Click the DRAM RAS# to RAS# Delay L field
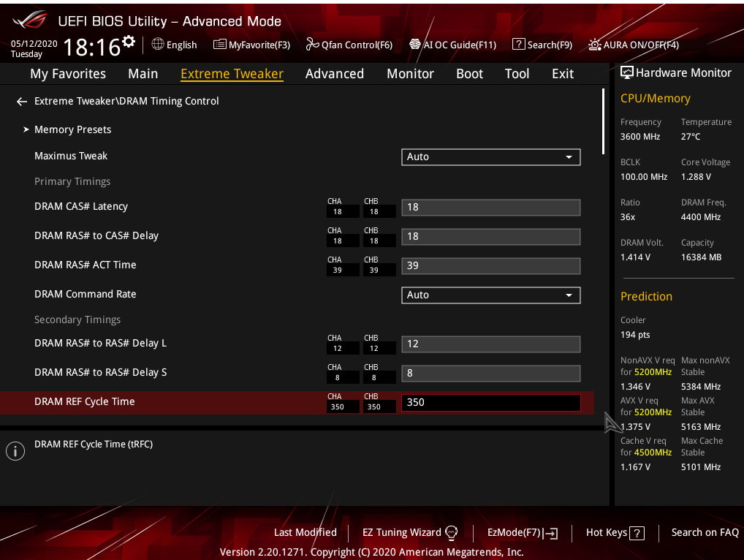The width and height of the screenshot is (744, 560). coord(490,344)
